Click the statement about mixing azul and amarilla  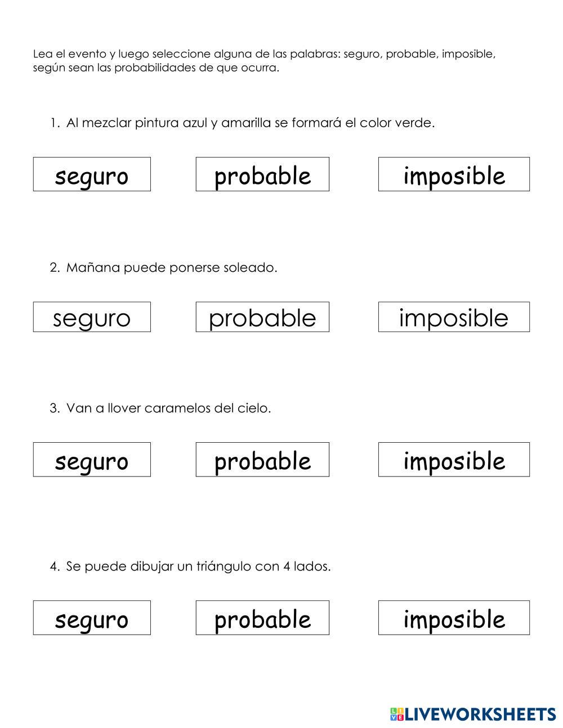(250, 123)
